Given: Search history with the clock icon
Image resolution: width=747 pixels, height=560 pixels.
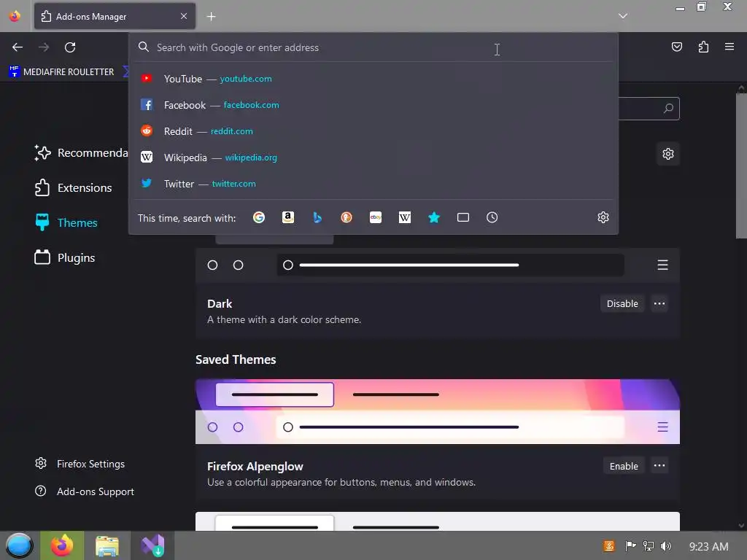Looking at the screenshot, I should 492,217.
